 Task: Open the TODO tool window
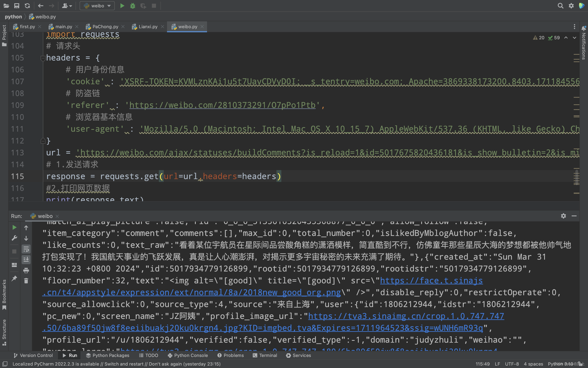(148, 355)
